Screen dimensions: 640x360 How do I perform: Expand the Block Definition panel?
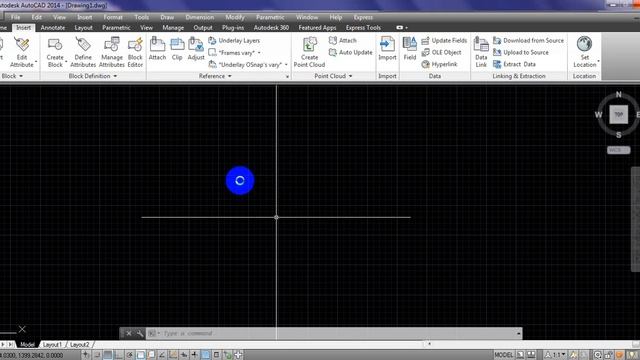click(93, 76)
